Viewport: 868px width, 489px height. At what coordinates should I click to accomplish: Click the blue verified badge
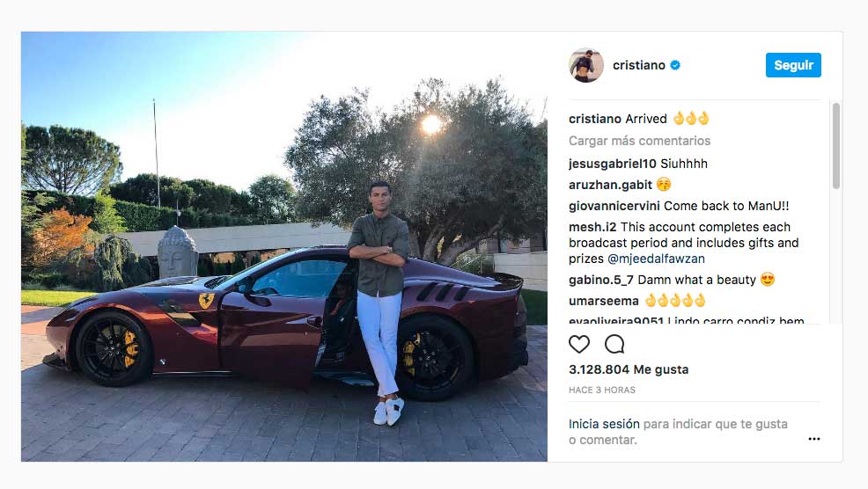click(675, 65)
